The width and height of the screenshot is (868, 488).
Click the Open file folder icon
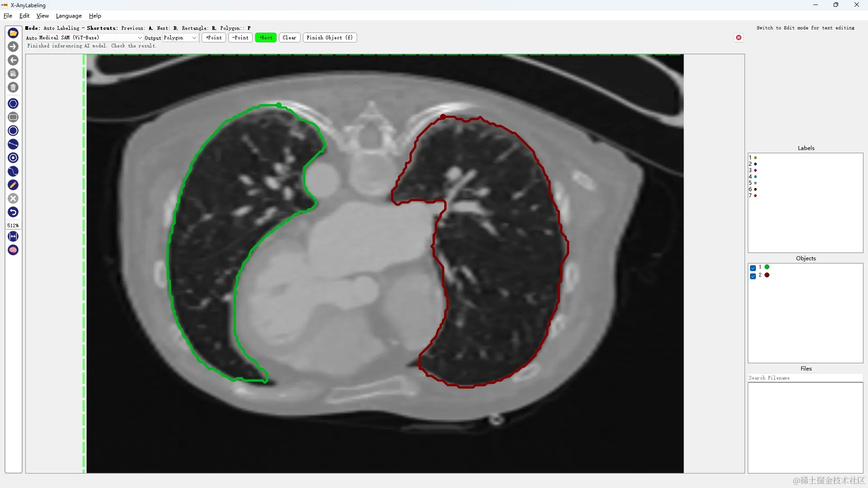coord(13,33)
